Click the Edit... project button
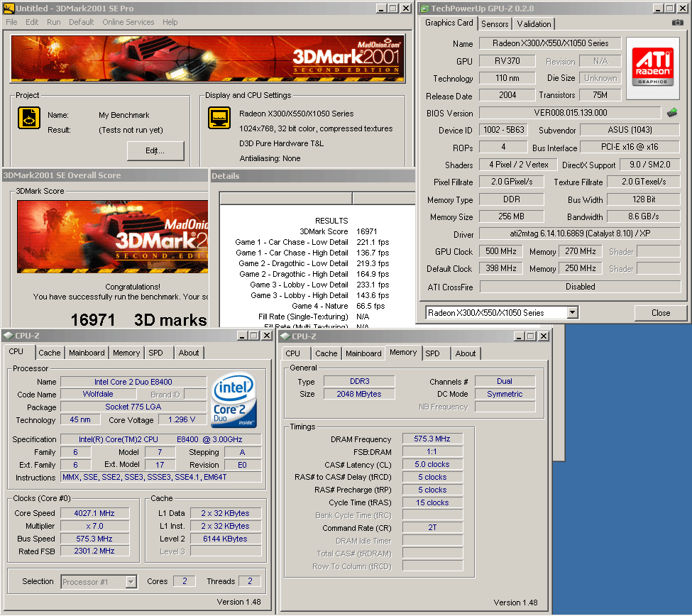Image resolution: width=692 pixels, height=616 pixels. (155, 151)
